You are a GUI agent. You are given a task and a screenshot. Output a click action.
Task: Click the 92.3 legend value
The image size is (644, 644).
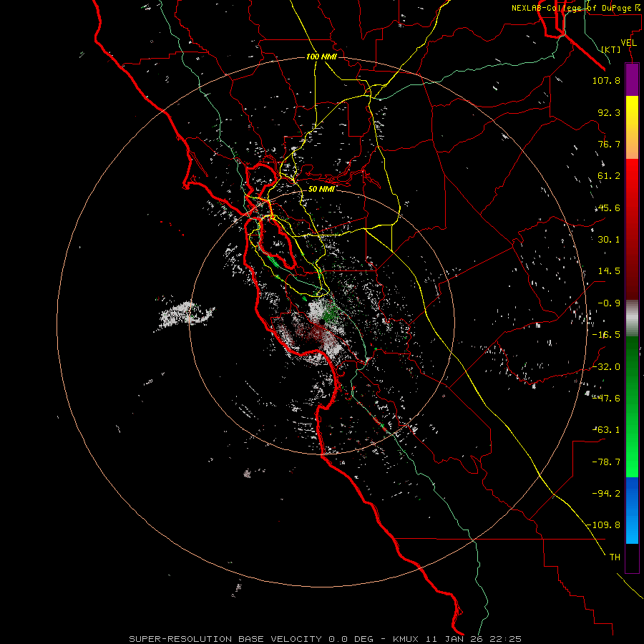click(x=609, y=112)
